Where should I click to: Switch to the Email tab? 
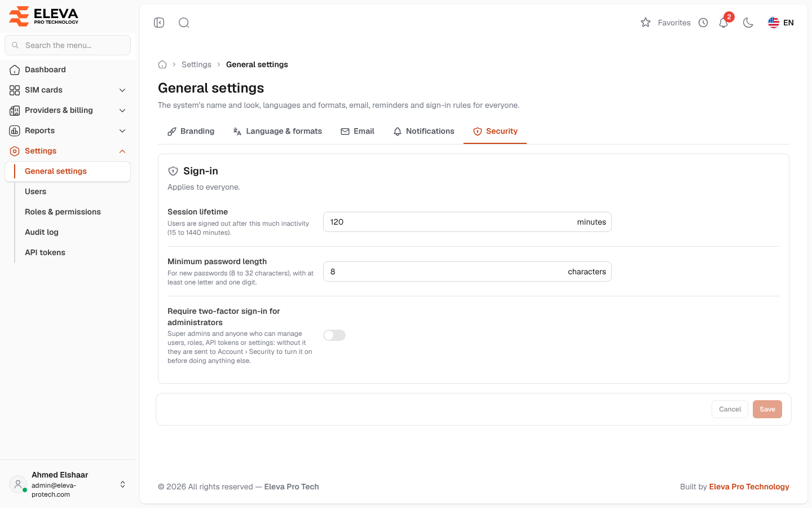(358, 132)
